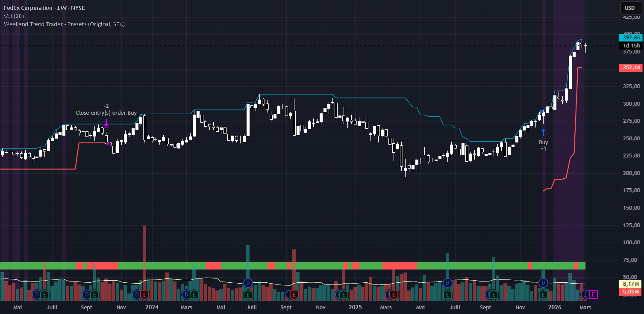Open green earnings E marker above Juill 2025
Screen dimensions: 644x314
click(447, 295)
